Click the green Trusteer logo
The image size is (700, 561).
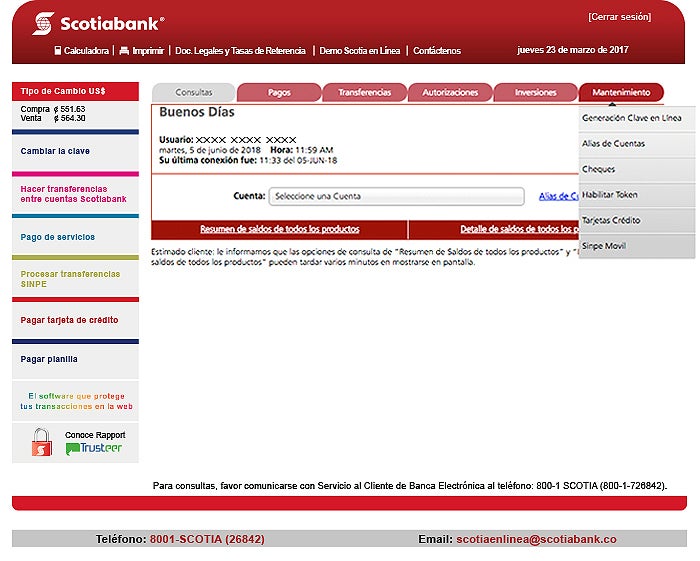point(93,449)
